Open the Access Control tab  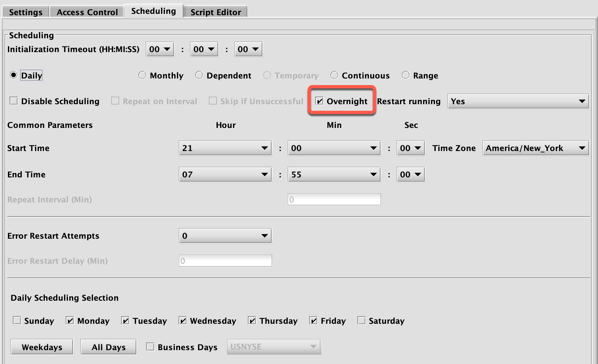coord(87,12)
